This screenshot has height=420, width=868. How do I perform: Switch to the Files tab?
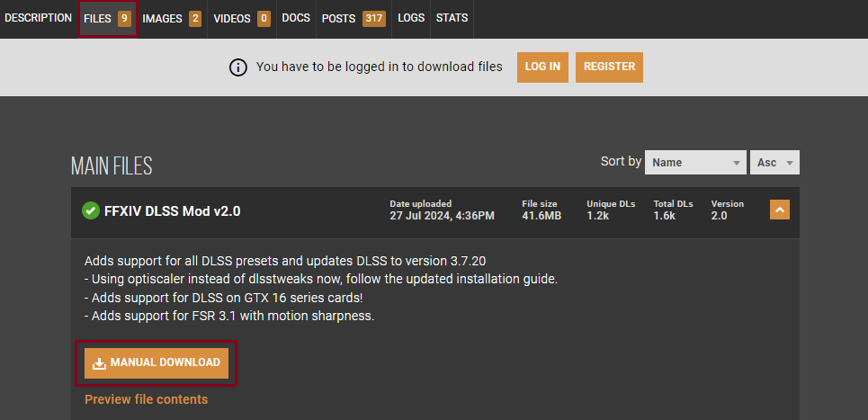point(107,18)
